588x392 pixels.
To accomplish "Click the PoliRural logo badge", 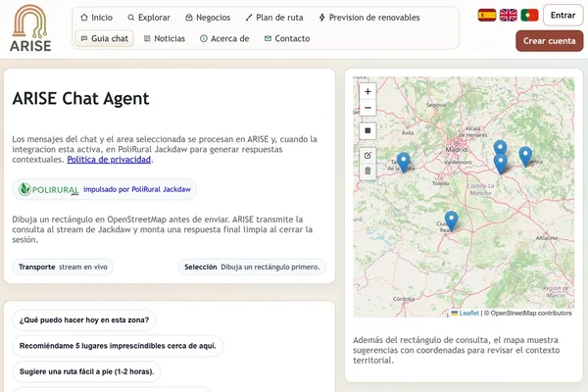I will pos(48,189).
